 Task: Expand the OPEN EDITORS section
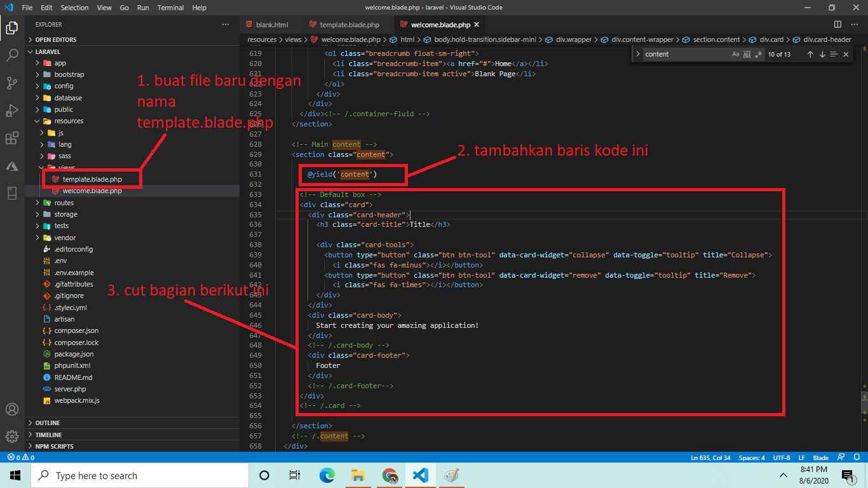tap(132, 39)
